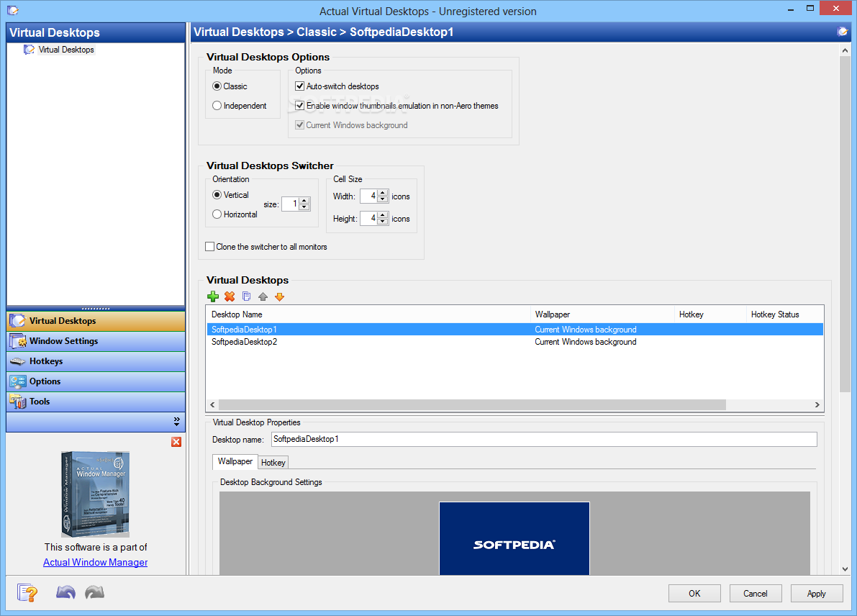Viewport: 857px width, 616px height.
Task: Click the Actual Window Manager box image
Action: [96, 494]
